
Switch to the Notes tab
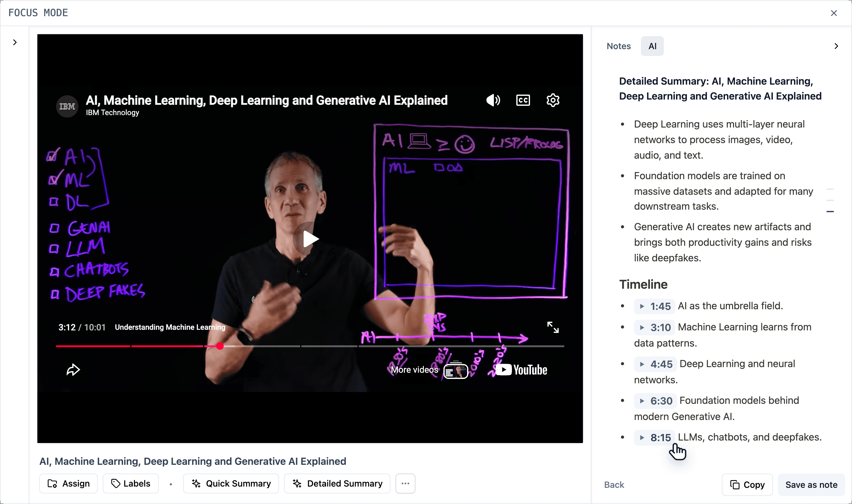[x=618, y=46]
